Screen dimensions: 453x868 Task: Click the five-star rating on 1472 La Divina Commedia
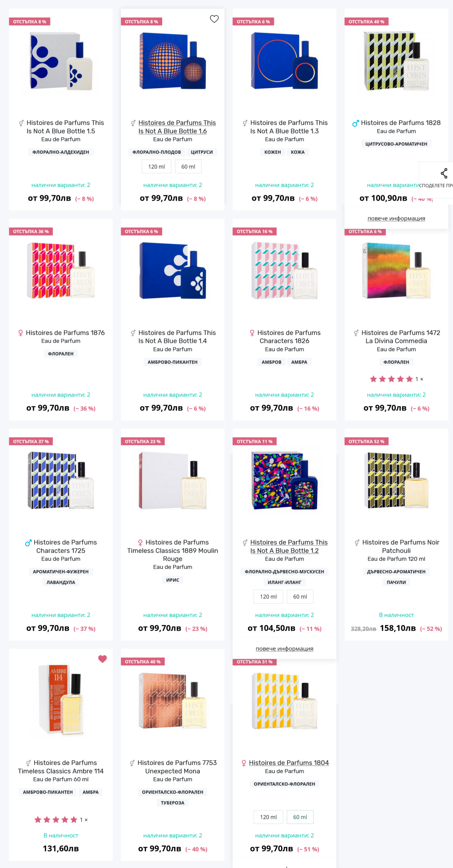pyautogui.click(x=391, y=379)
